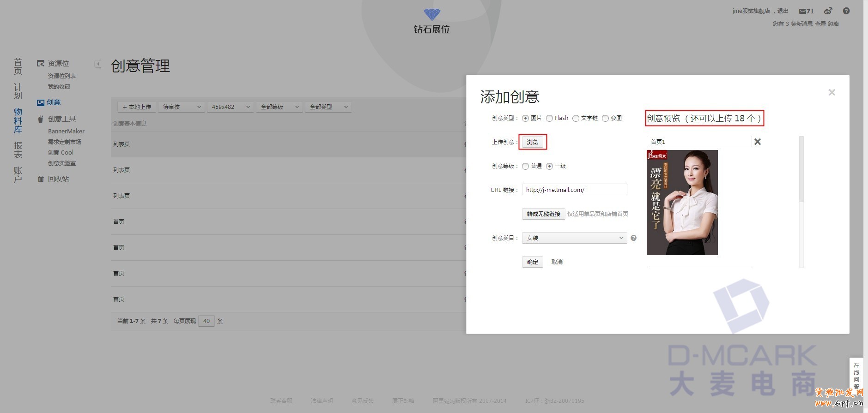Open the 回收站 trash icon
This screenshot has height=413, width=868.
click(41, 179)
